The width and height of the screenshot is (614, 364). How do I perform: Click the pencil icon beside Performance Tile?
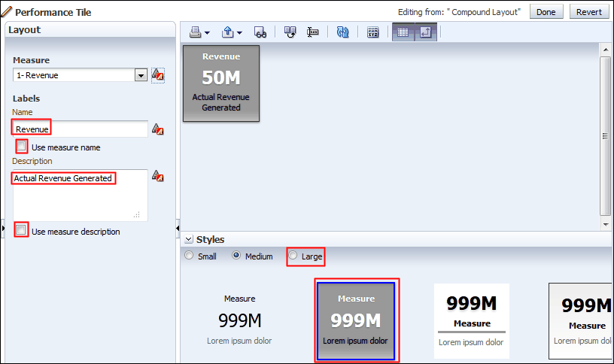pyautogui.click(x=7, y=11)
